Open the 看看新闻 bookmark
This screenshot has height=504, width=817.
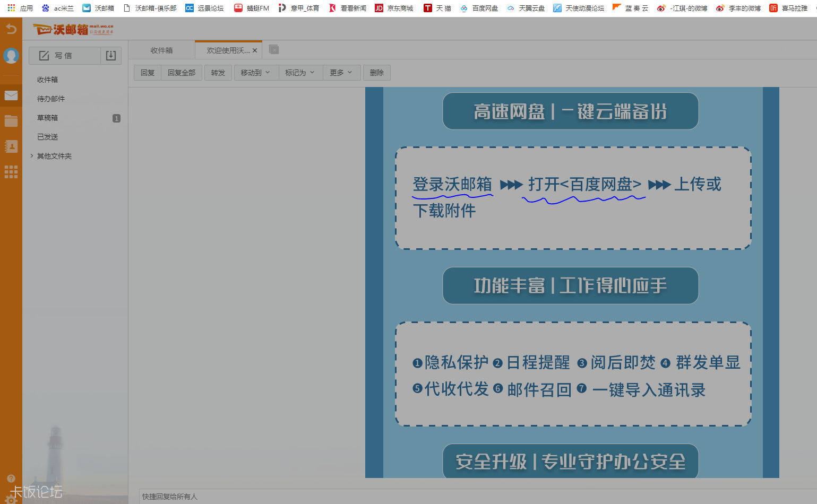click(348, 8)
